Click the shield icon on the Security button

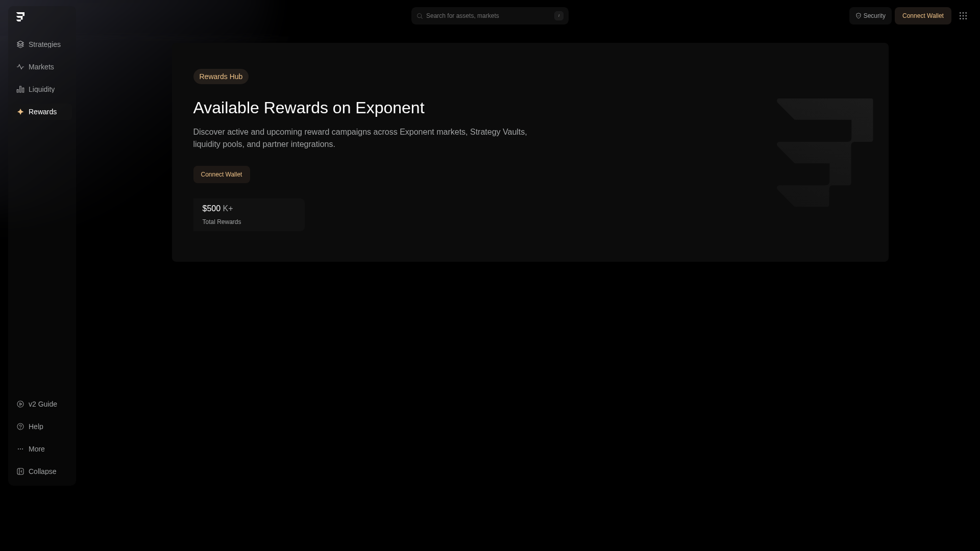coord(859,16)
